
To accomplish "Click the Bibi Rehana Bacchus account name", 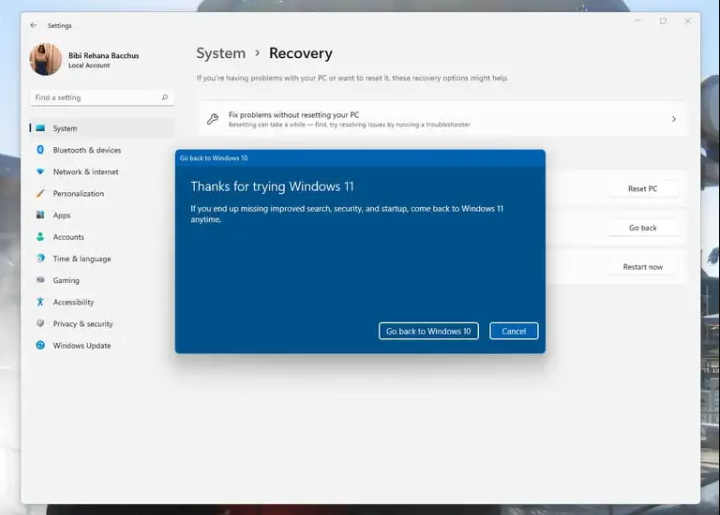I will tap(104, 56).
